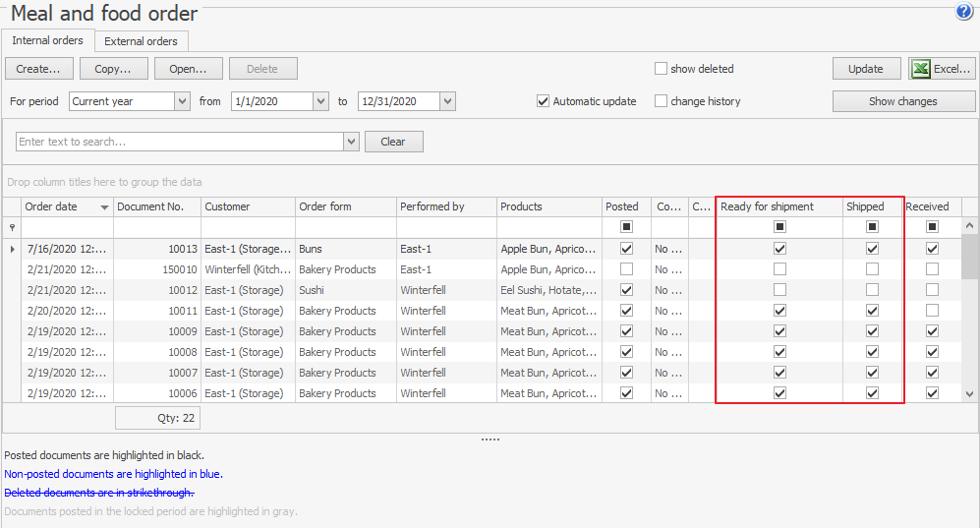Toggle the Automatic update checkbox
The image size is (980, 528).
click(543, 101)
